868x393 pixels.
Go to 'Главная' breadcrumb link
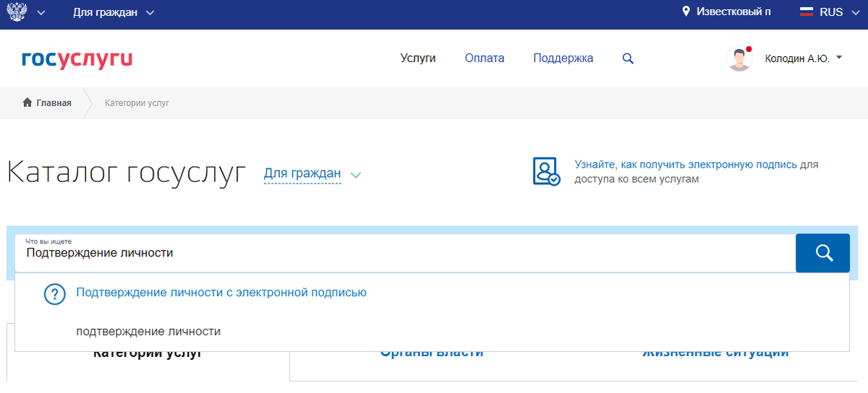(x=54, y=103)
